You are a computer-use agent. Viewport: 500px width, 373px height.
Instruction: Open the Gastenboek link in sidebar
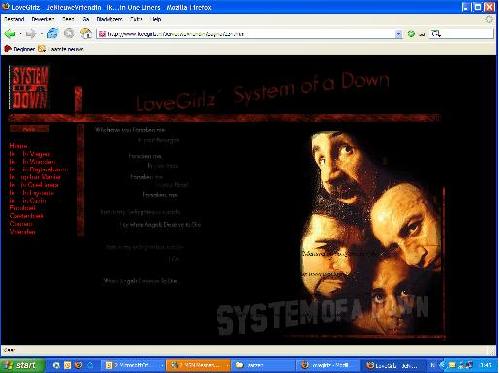[26, 216]
